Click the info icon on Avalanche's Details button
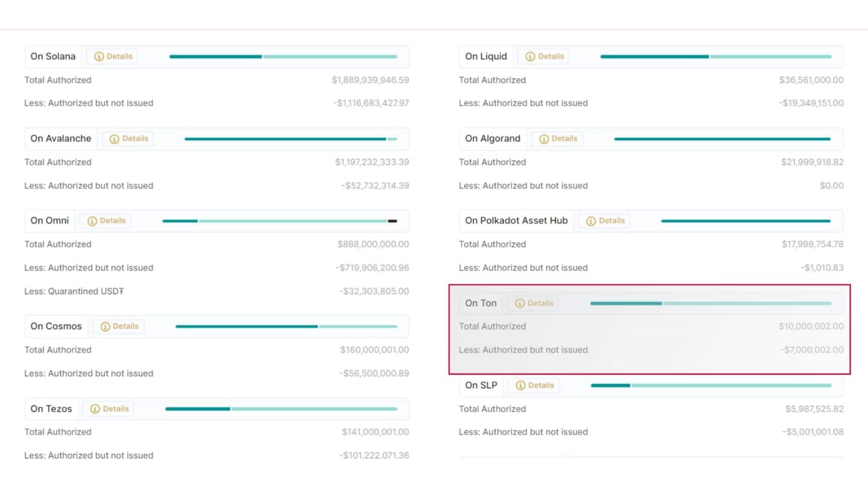The height and width of the screenshot is (488, 868). 114,138
